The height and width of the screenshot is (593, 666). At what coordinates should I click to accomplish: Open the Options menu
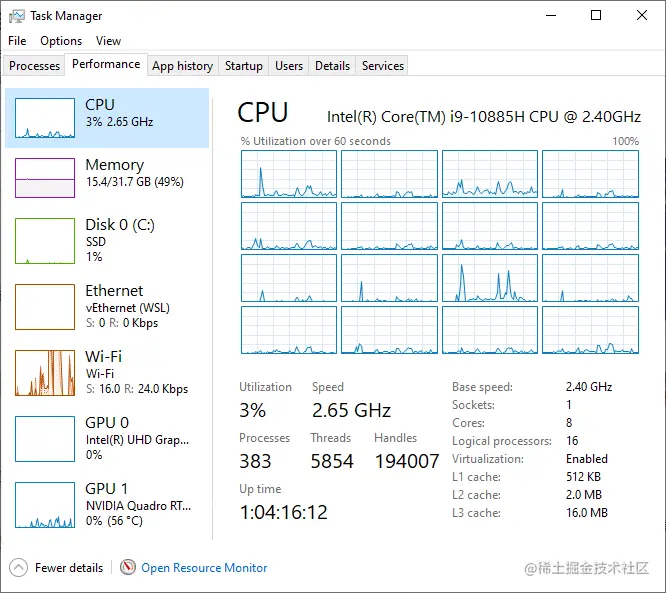[61, 41]
